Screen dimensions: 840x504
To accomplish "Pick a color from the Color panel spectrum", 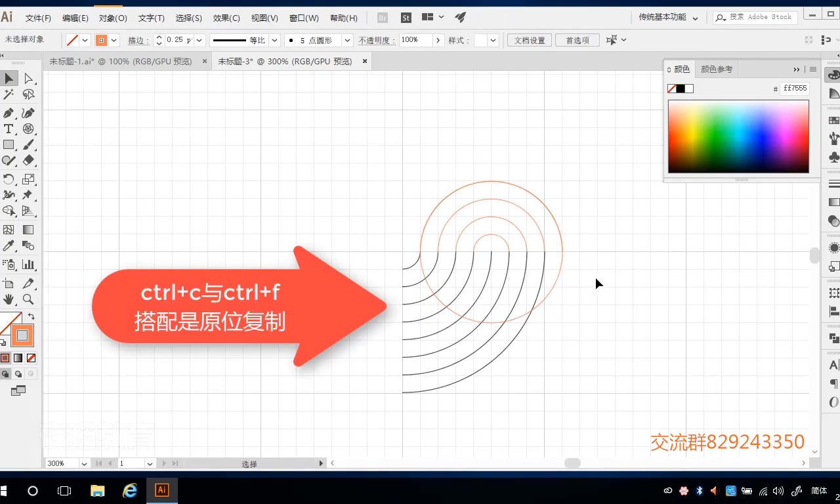I will pos(738,136).
